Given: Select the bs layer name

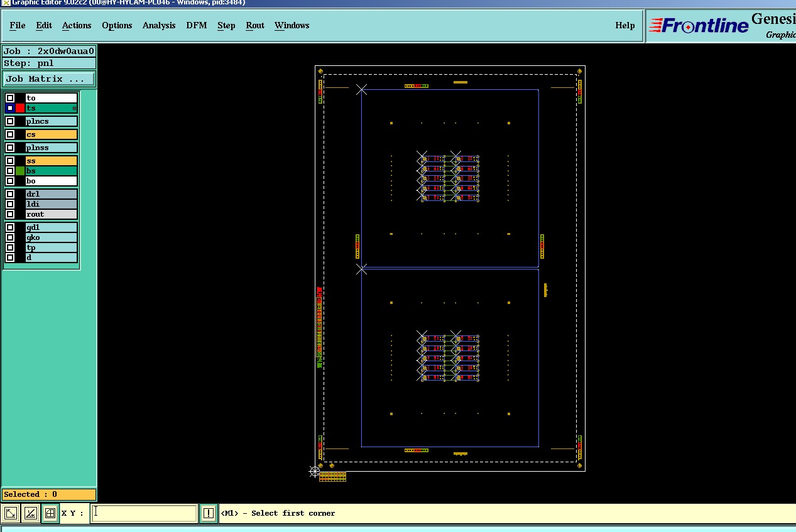Looking at the screenshot, I should tap(51, 171).
